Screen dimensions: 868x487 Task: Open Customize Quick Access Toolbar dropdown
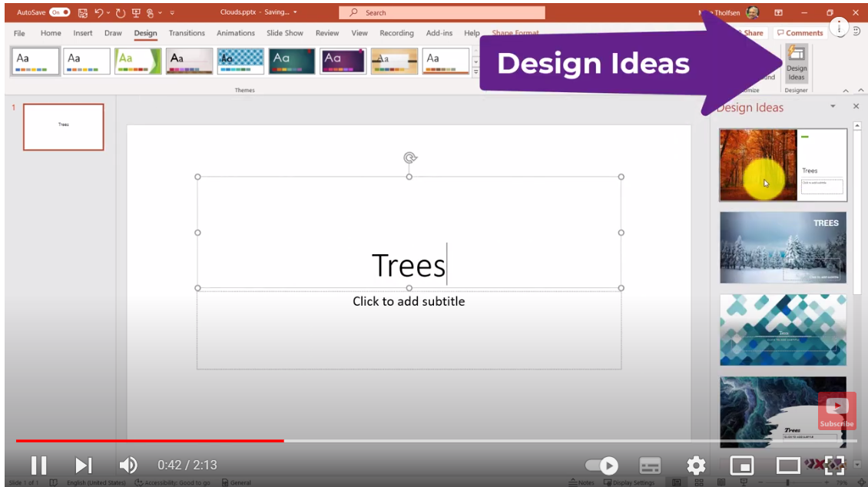(x=172, y=12)
